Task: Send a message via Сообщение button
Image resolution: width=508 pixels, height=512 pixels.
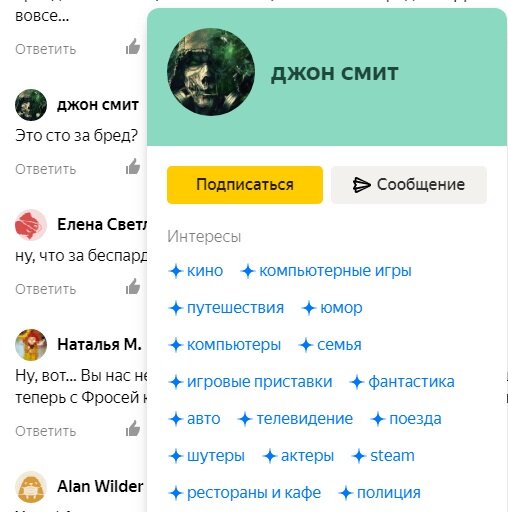Action: pos(409,185)
